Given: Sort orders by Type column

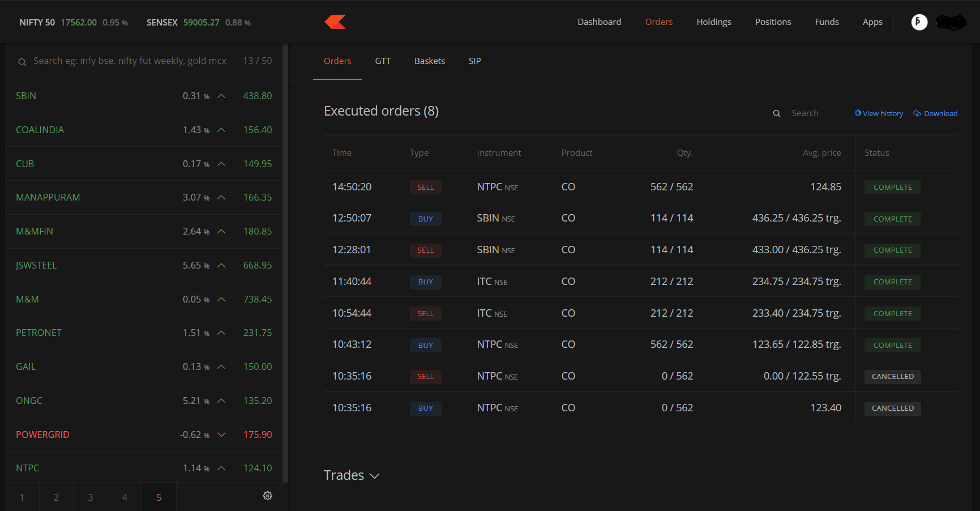Looking at the screenshot, I should click(x=419, y=153).
